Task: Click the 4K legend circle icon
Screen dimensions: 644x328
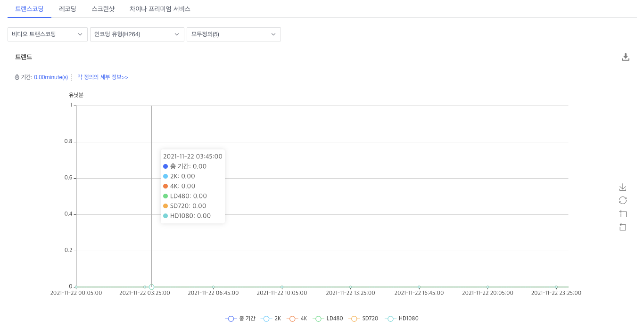Action: coord(292,318)
